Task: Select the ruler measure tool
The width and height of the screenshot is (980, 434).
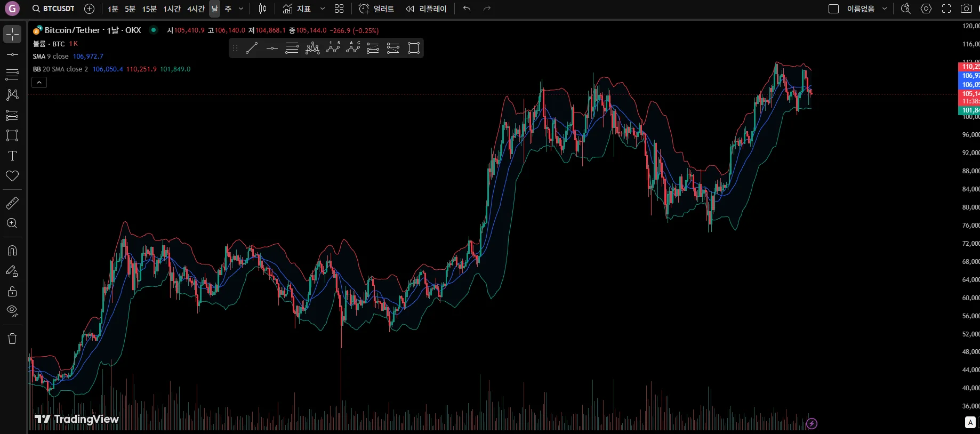Action: (x=12, y=203)
